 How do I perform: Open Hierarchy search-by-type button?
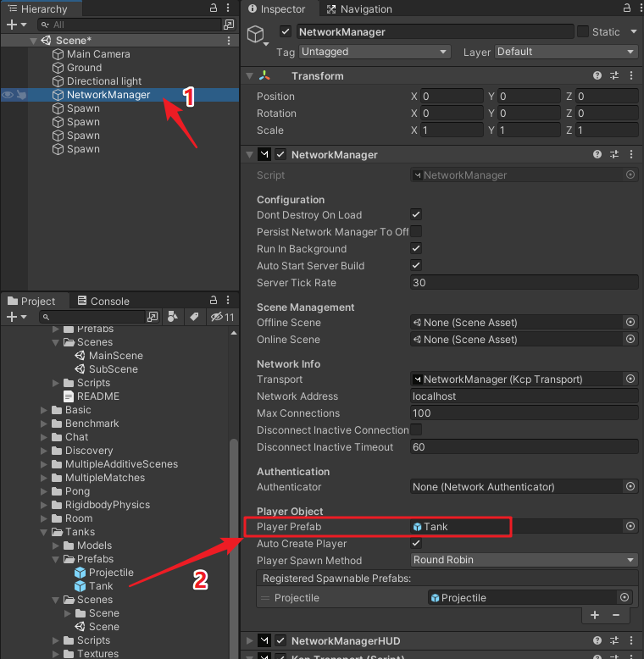pyautogui.click(x=228, y=25)
